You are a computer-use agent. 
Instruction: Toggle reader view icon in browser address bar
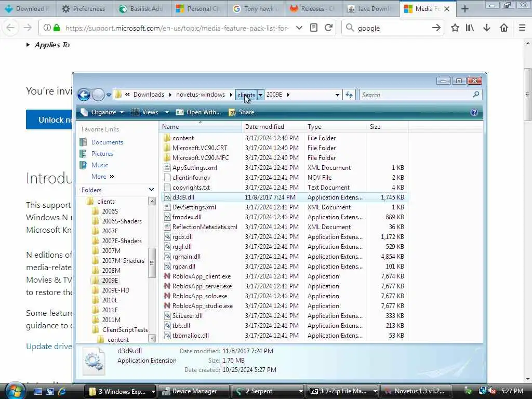coord(314,28)
